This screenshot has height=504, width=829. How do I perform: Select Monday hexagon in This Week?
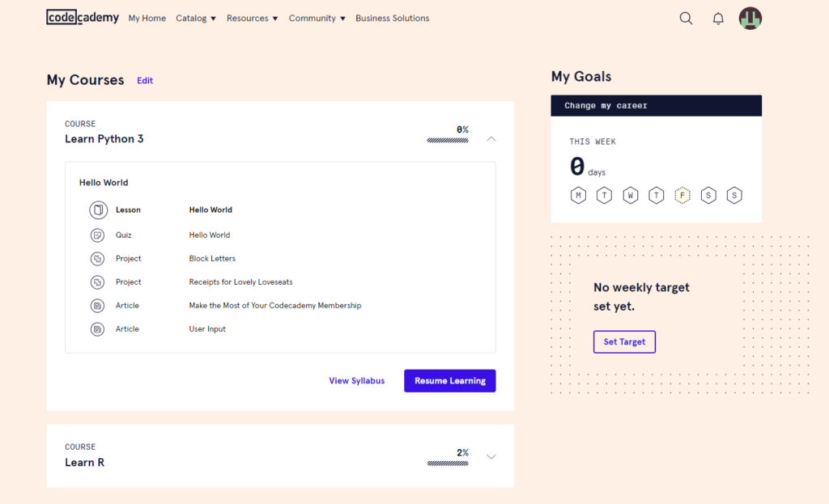pyautogui.click(x=578, y=196)
